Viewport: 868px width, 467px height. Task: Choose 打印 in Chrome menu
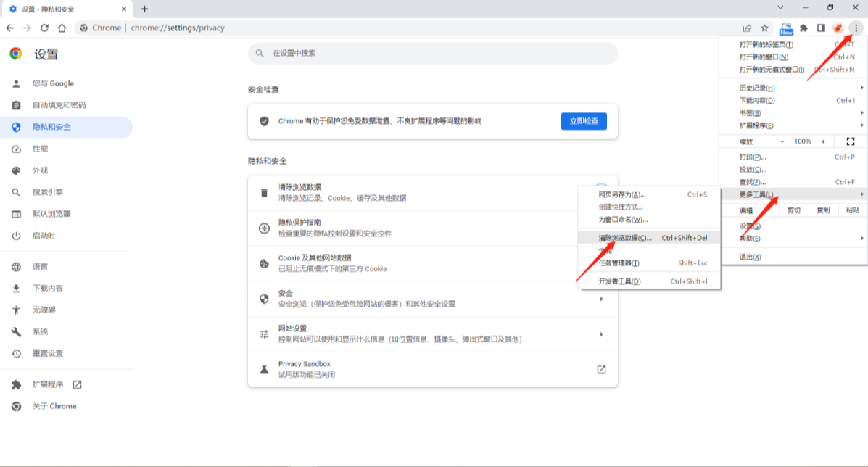coord(793,157)
